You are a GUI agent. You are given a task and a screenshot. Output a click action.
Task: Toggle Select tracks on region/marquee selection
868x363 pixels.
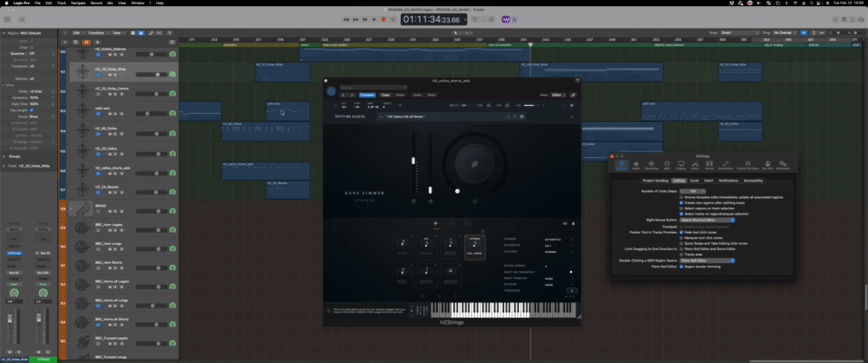[681, 214]
